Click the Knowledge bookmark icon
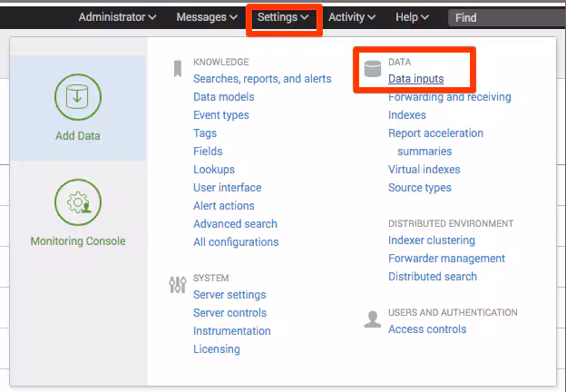Screen dimensions: 566x392 pos(178,69)
